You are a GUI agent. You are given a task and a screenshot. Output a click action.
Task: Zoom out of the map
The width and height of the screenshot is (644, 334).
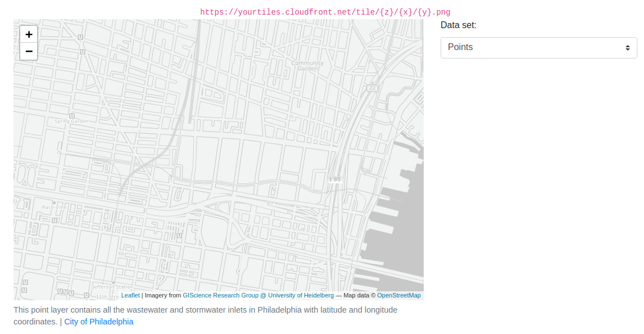pos(29,51)
